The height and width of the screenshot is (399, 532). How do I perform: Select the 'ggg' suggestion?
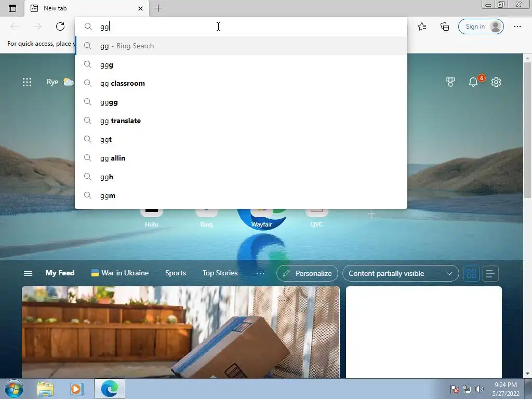point(241,64)
